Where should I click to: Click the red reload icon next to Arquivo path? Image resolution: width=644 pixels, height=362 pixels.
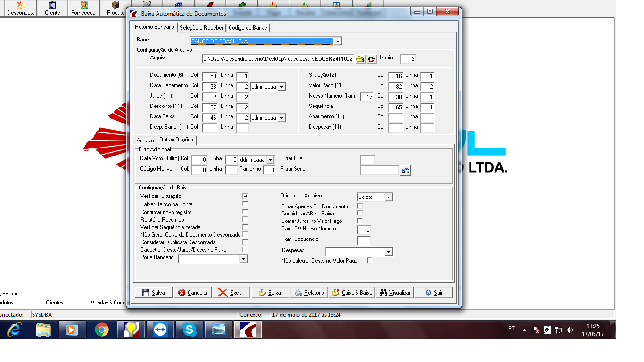click(372, 59)
